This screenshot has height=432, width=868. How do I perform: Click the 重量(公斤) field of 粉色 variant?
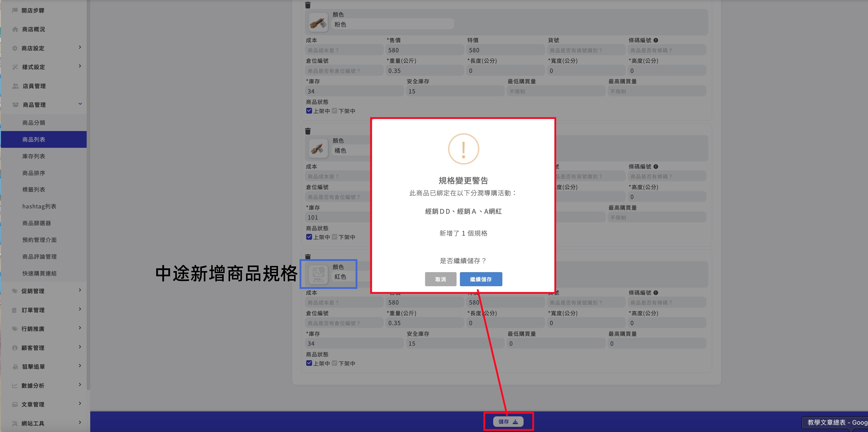coord(425,71)
